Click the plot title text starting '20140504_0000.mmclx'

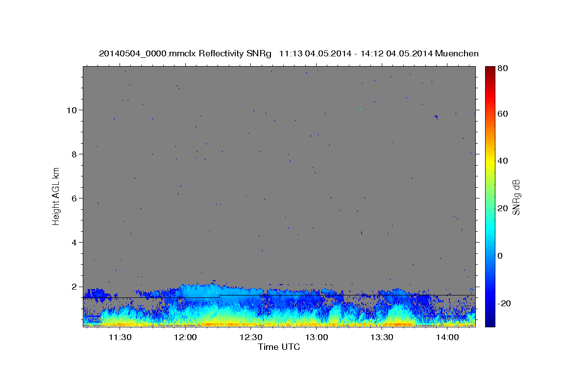click(289, 53)
